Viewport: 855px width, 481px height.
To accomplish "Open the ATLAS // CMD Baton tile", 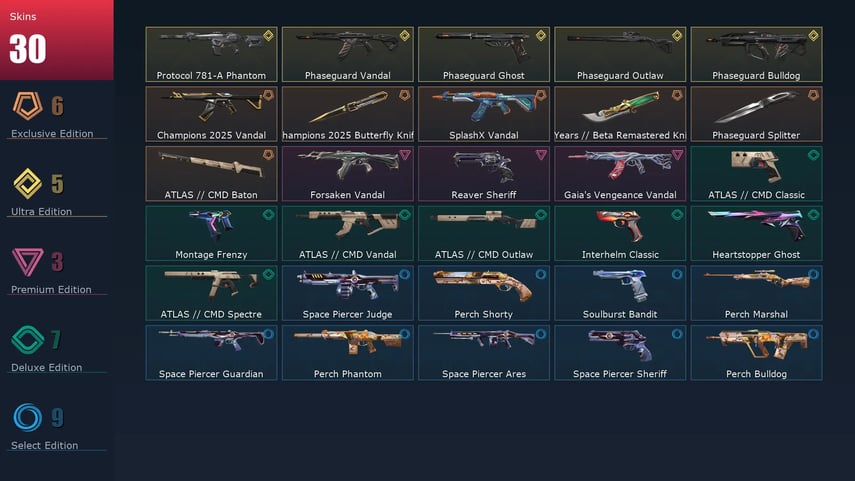I will (x=212, y=174).
